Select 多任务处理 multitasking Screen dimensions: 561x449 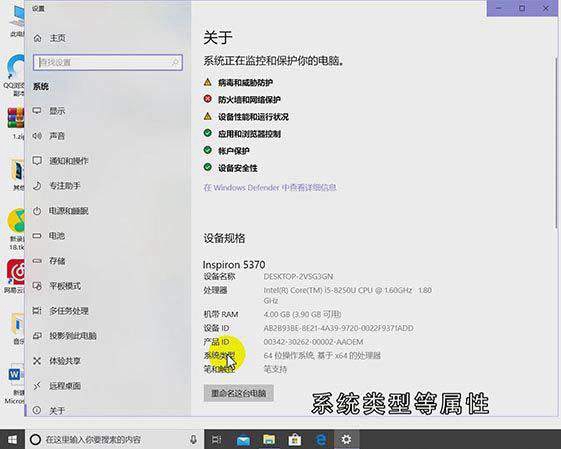point(60,311)
